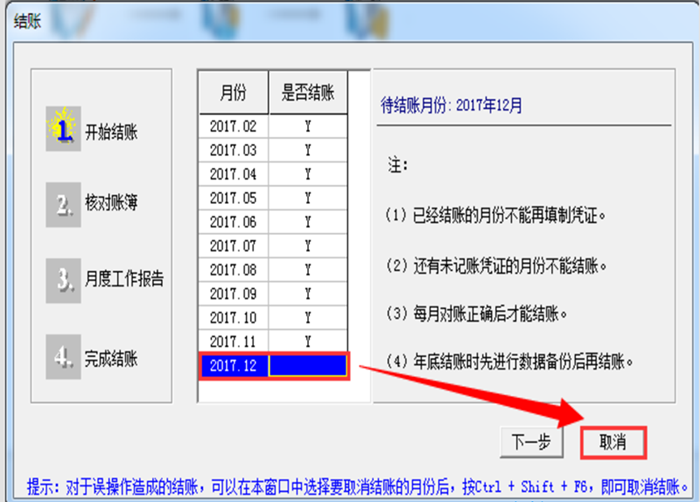This screenshot has height=502, width=700.
Task: Click the Y status cell for 2017.02
Action: [x=308, y=126]
